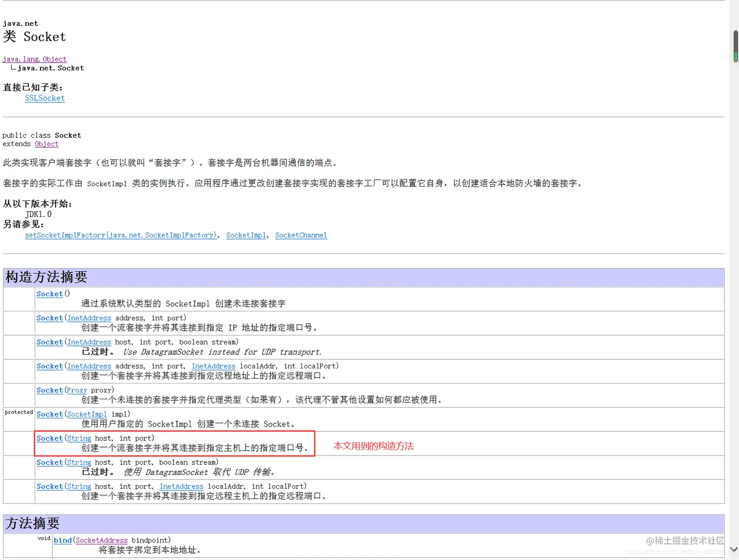
Task: Open the protected Socket(SocketImpl impl) constructor
Action: 49,414
